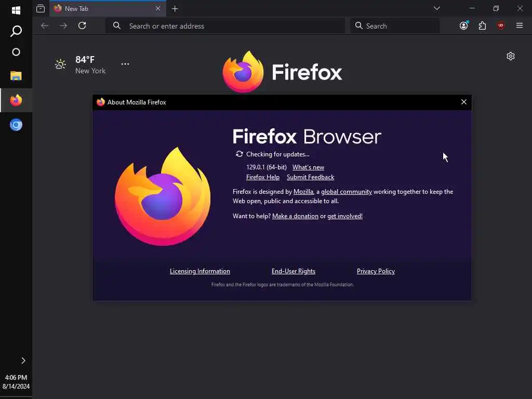Select the Firefox taskbar icon
The height and width of the screenshot is (399, 532).
pyautogui.click(x=16, y=100)
